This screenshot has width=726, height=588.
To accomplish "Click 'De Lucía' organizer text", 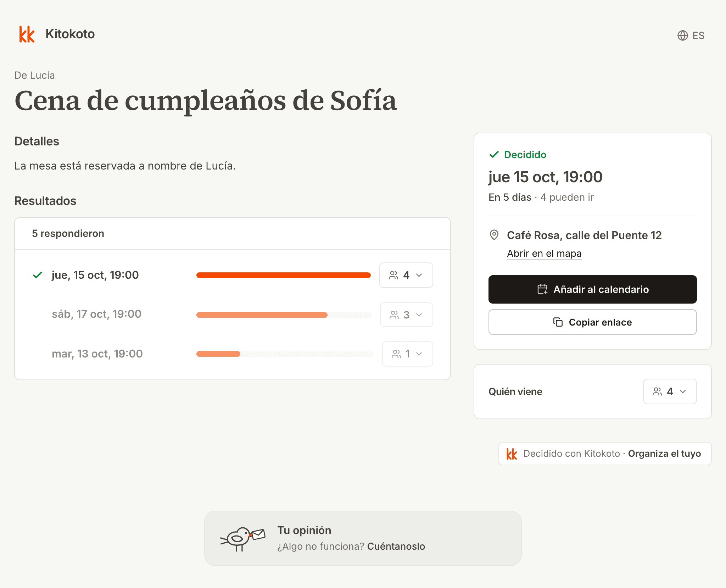I will click(x=34, y=75).
